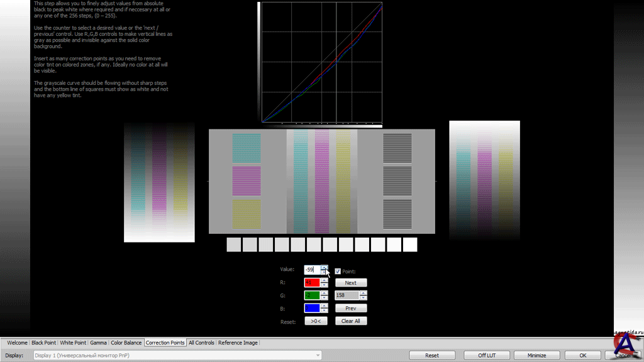The width and height of the screenshot is (644, 362).
Task: Increase the Value counter with up arrow
Action: [324, 267]
